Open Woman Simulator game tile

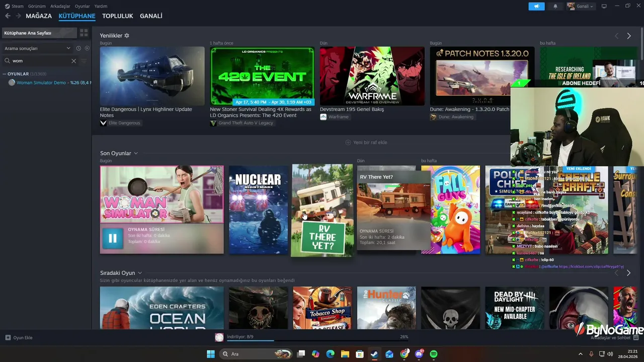[162, 194]
